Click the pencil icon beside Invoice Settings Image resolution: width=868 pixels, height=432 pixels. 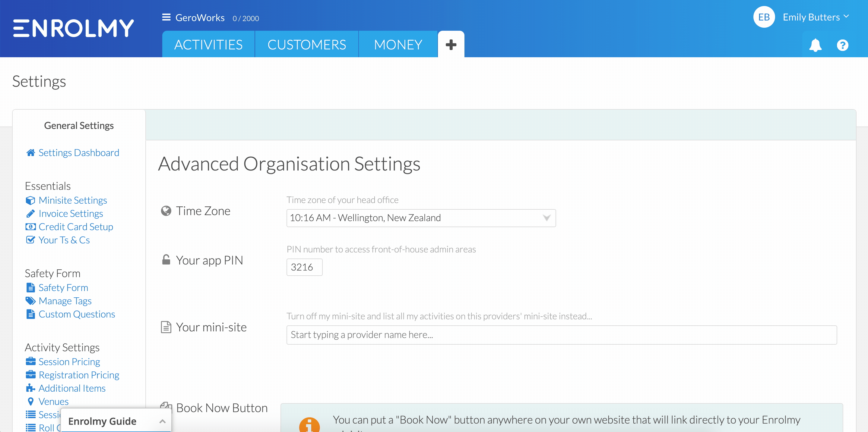pyautogui.click(x=30, y=214)
